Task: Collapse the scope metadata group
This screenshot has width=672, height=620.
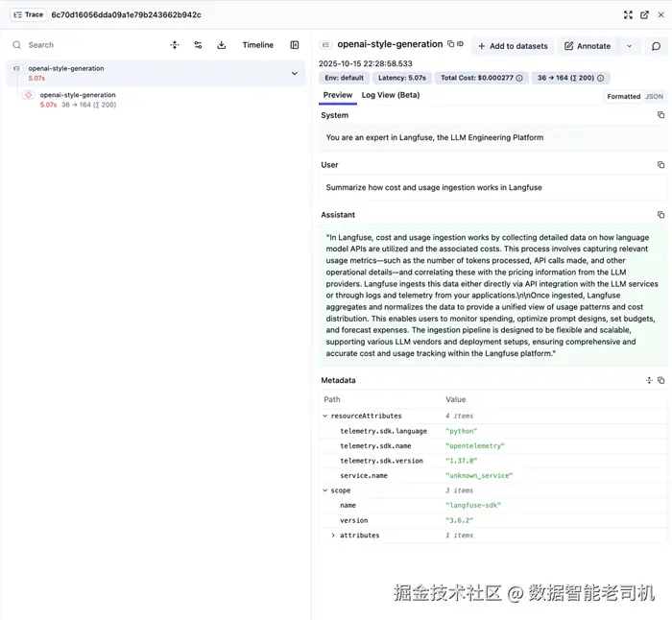Action: point(324,490)
